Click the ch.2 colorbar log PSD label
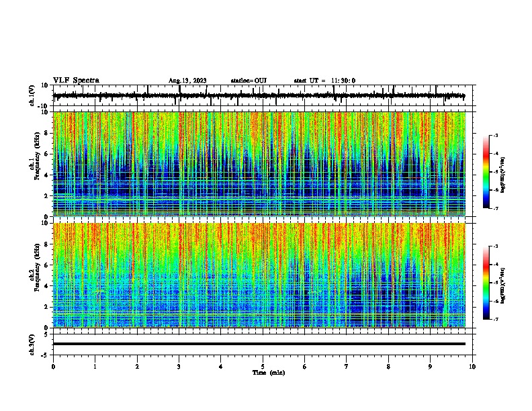532x411 pixels. click(x=502, y=285)
